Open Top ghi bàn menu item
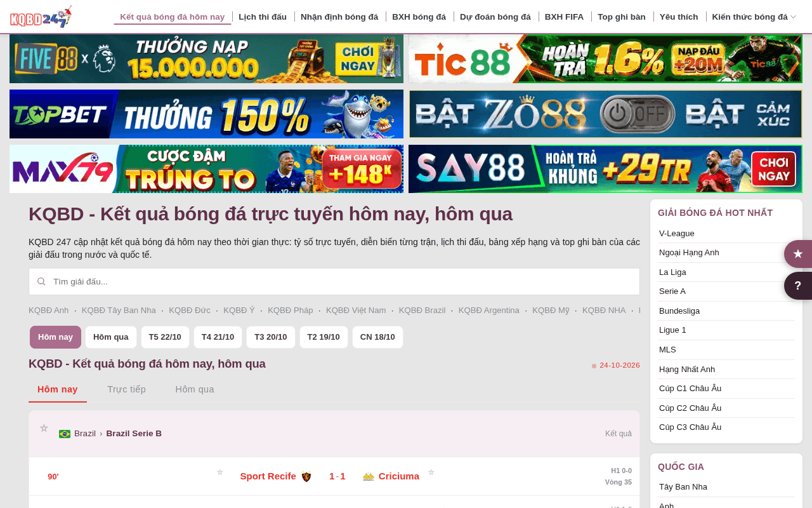This screenshot has height=508, width=812. 622,17
